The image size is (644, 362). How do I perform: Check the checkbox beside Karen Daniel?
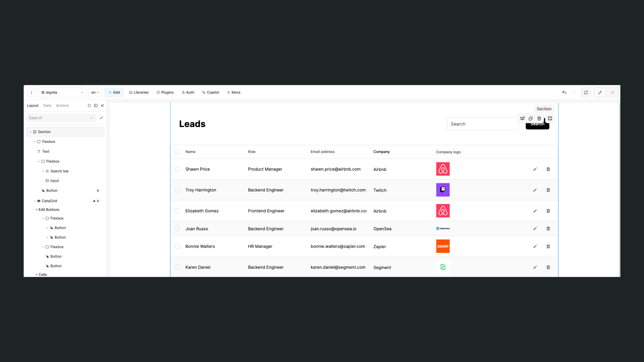(x=177, y=267)
